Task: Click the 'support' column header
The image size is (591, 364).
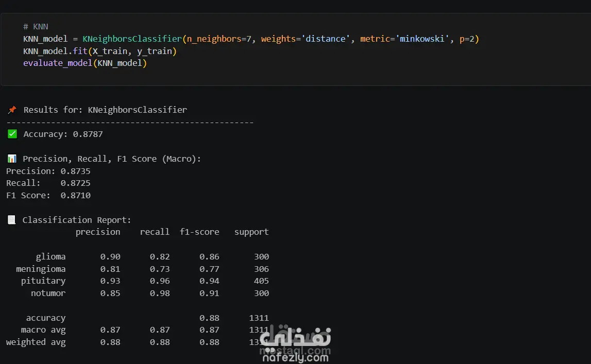Action: click(x=251, y=232)
